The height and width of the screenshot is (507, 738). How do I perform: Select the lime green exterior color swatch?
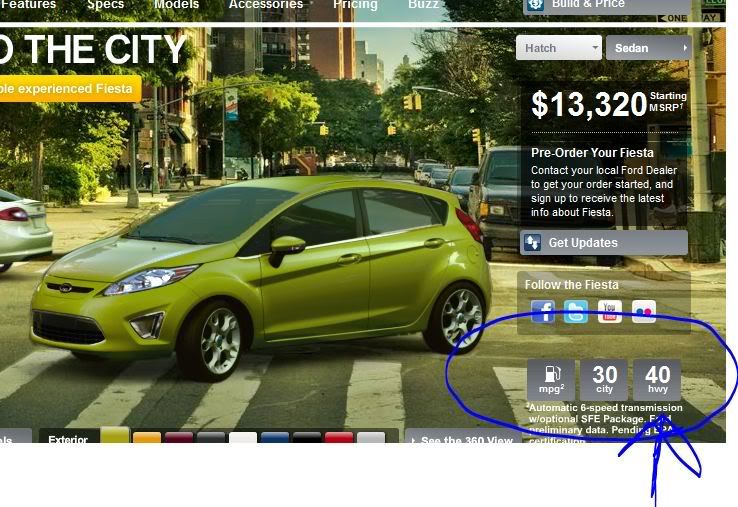[x=115, y=437]
